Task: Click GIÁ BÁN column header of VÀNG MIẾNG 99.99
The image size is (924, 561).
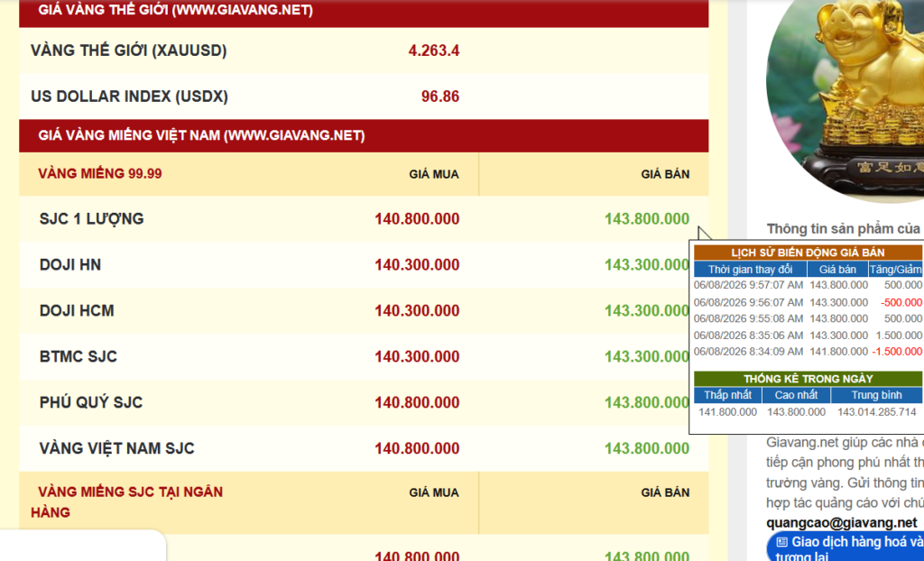Action: pyautogui.click(x=665, y=174)
